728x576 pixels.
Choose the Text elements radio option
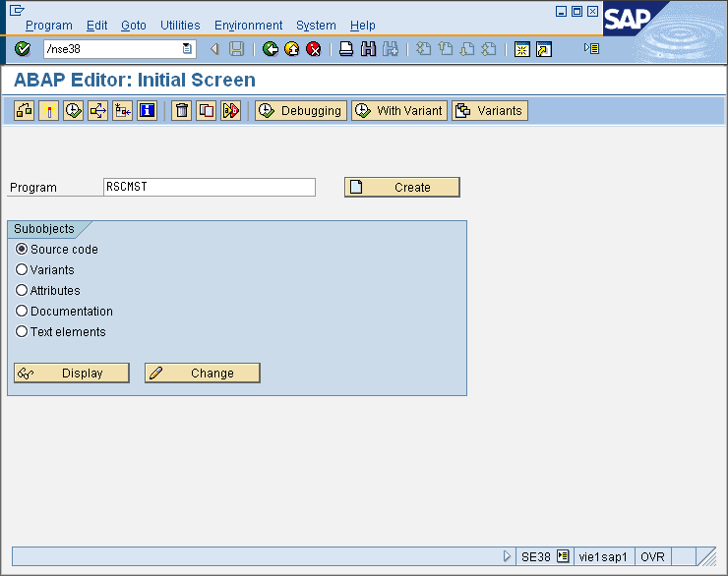22,332
